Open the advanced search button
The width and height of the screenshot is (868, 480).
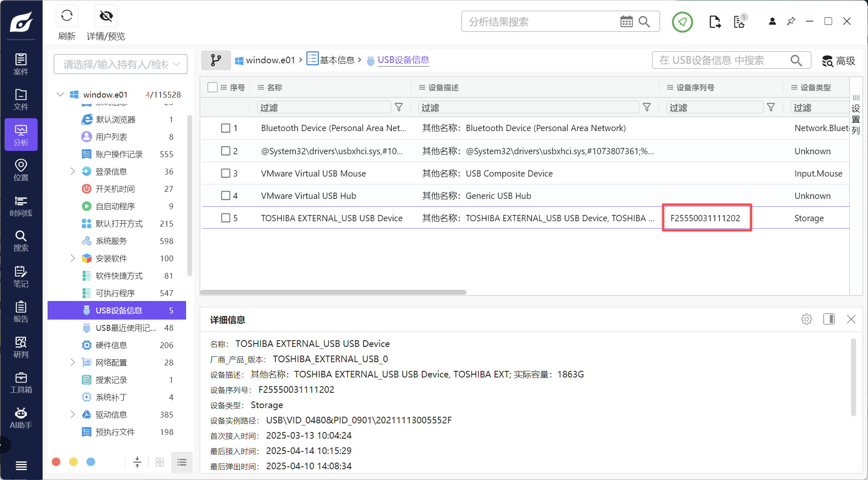(x=839, y=61)
